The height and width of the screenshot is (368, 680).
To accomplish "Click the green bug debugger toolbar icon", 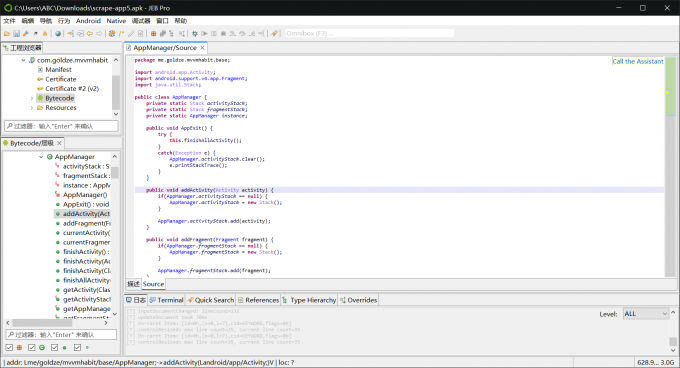I will pyautogui.click(x=195, y=33).
